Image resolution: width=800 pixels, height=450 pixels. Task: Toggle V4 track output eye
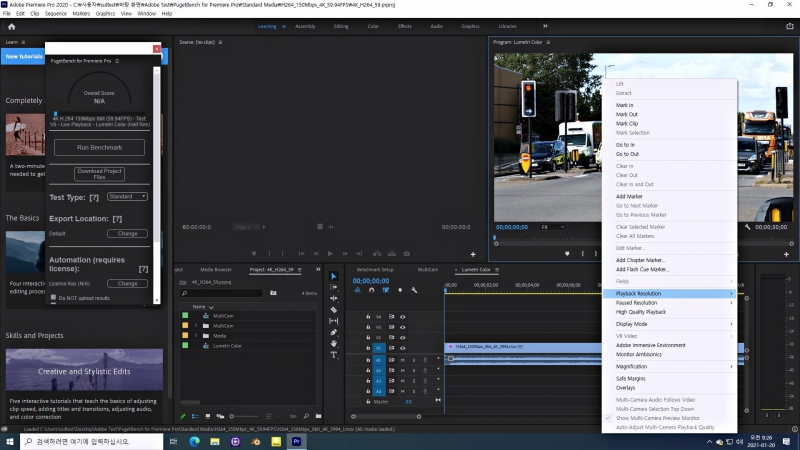coord(403,317)
